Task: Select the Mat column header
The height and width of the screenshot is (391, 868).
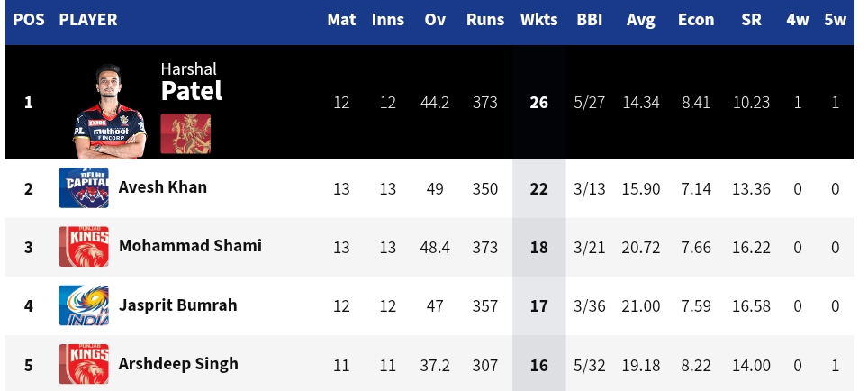Action: tap(341, 20)
